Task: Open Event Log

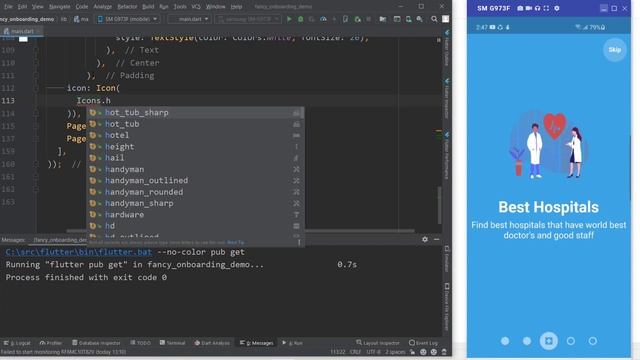Action: (x=424, y=343)
